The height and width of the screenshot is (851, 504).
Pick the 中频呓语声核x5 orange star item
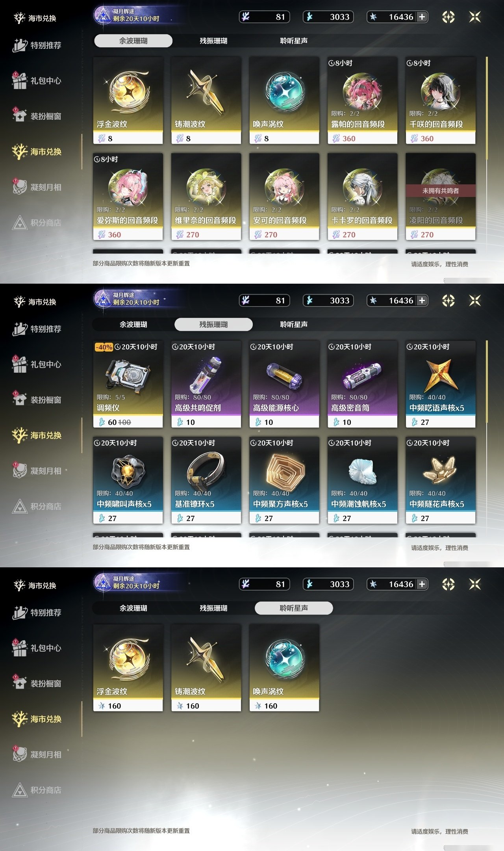pos(441,384)
